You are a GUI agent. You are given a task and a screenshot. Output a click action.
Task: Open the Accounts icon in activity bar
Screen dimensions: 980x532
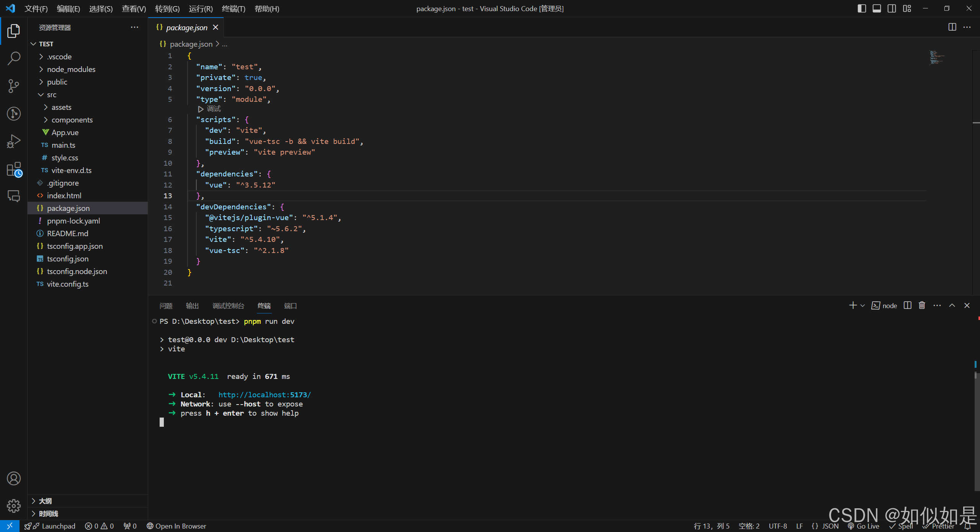tap(14, 478)
